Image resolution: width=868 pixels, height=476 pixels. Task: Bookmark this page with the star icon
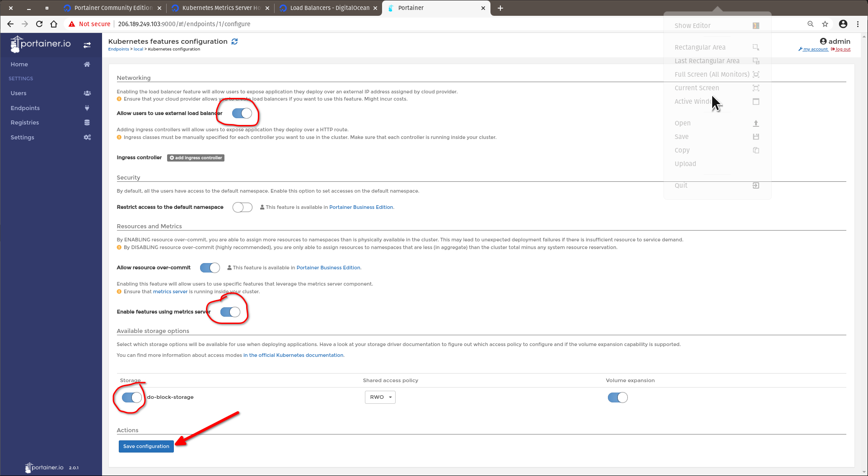pyautogui.click(x=825, y=24)
